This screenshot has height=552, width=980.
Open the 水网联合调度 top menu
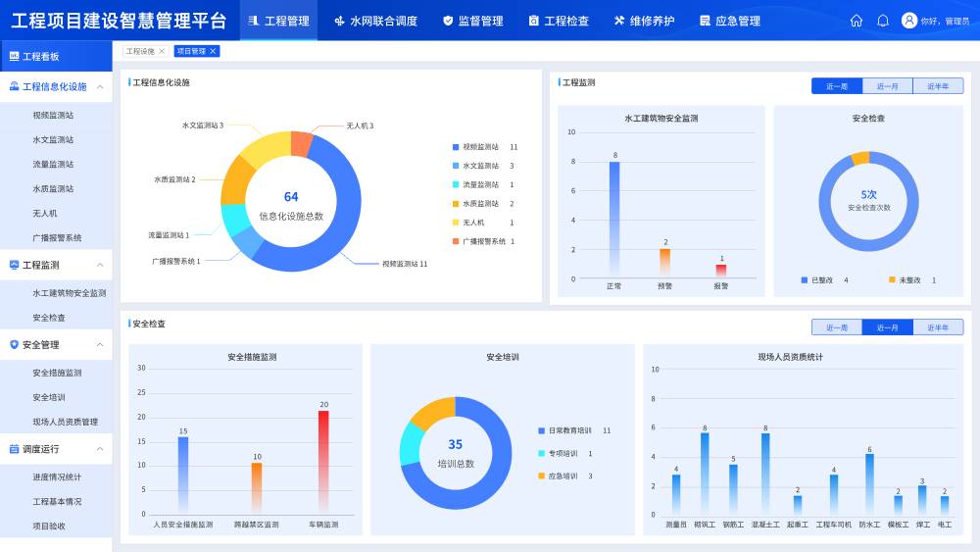click(x=375, y=21)
